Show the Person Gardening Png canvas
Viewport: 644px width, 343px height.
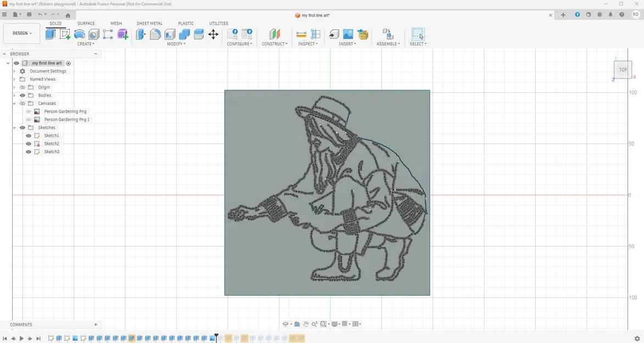click(x=29, y=111)
